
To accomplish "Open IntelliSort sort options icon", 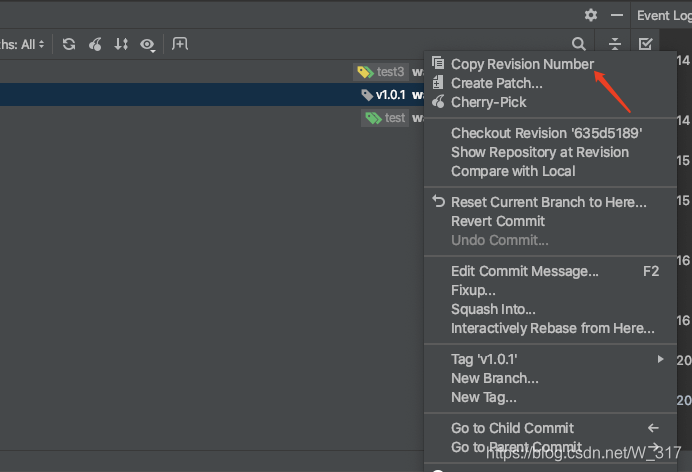I will [121, 44].
